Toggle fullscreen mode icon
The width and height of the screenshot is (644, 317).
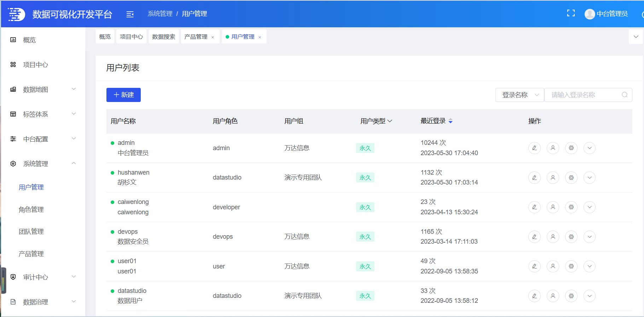571,13
